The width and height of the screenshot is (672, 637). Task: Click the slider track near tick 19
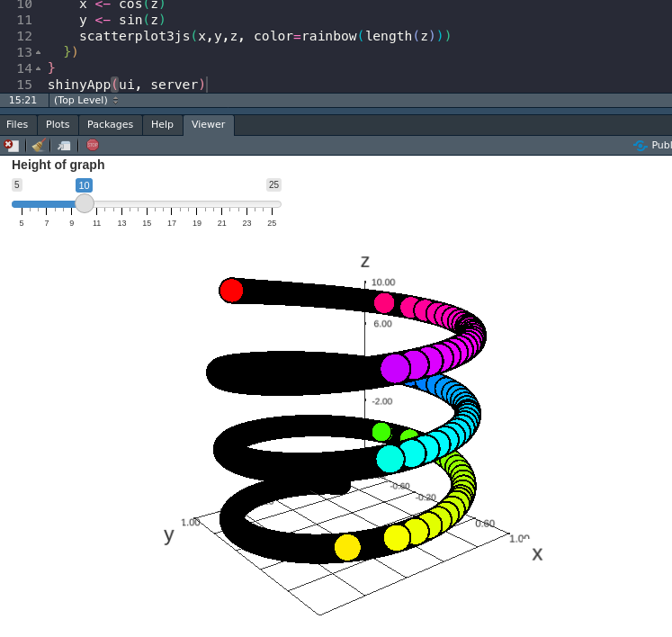197,204
